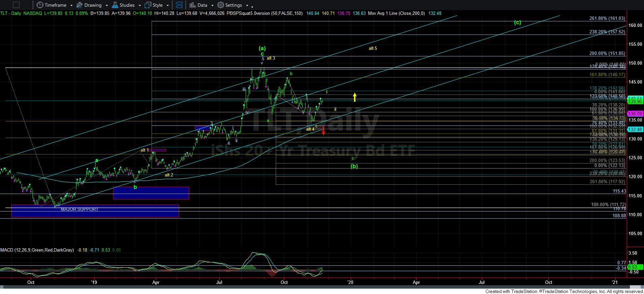Click the 261.80% (117.92) Fibonacci label
The width and height of the screenshot is (644, 294).
(607, 182)
